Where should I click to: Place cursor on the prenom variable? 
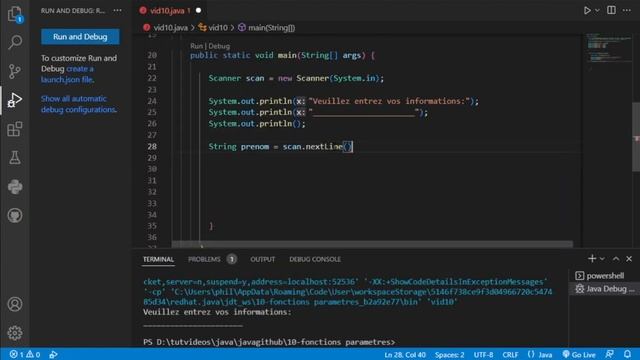click(255, 146)
